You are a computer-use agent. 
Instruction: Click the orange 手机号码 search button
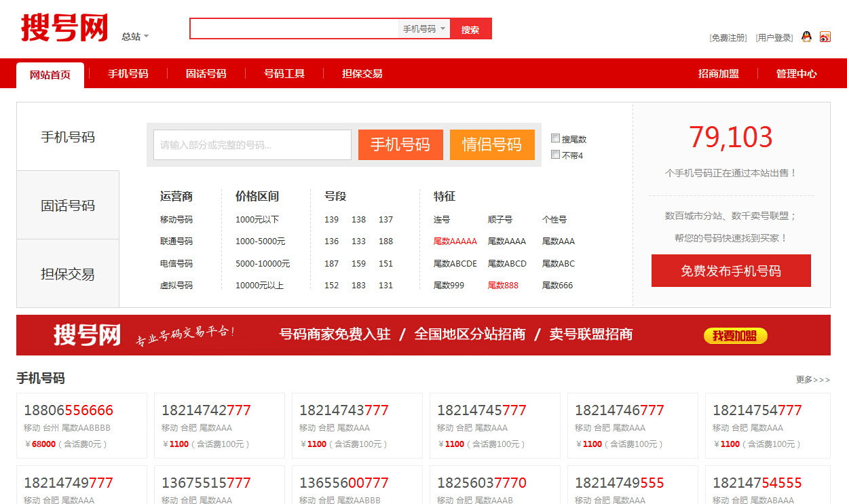400,144
